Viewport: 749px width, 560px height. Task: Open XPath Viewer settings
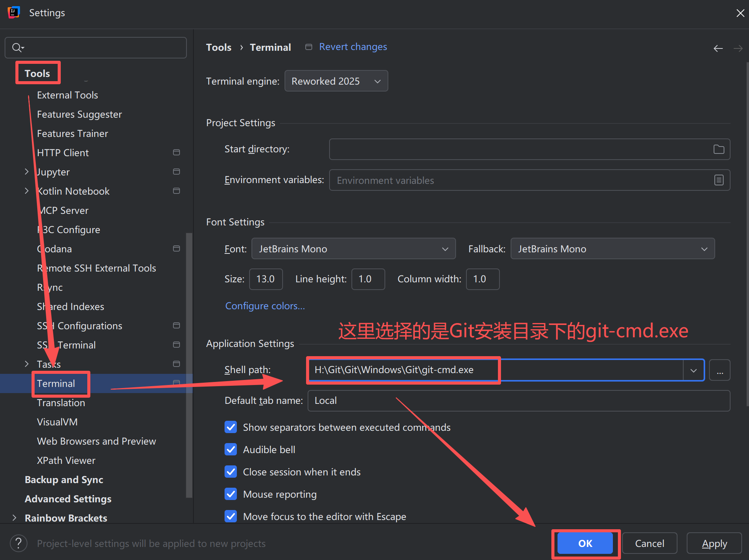(x=66, y=460)
